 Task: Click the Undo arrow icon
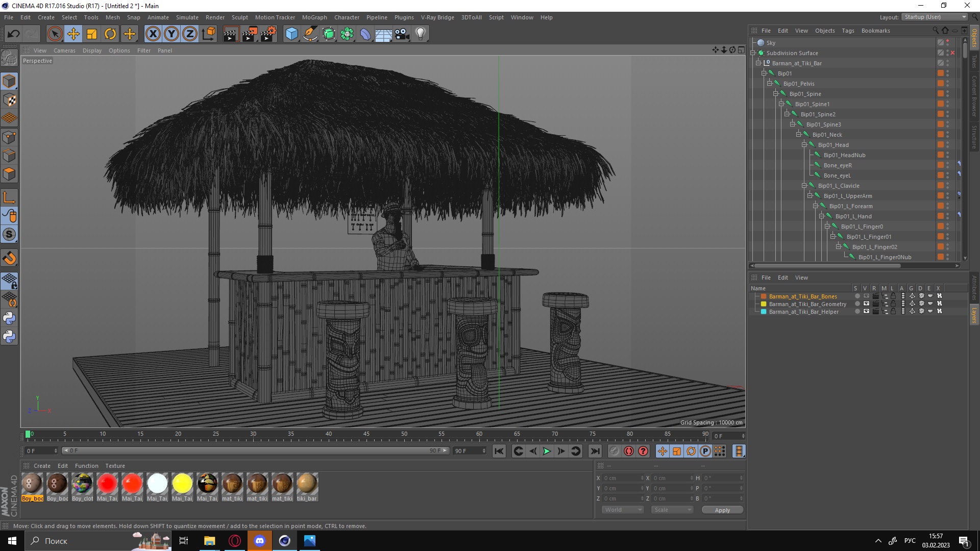pos(14,34)
